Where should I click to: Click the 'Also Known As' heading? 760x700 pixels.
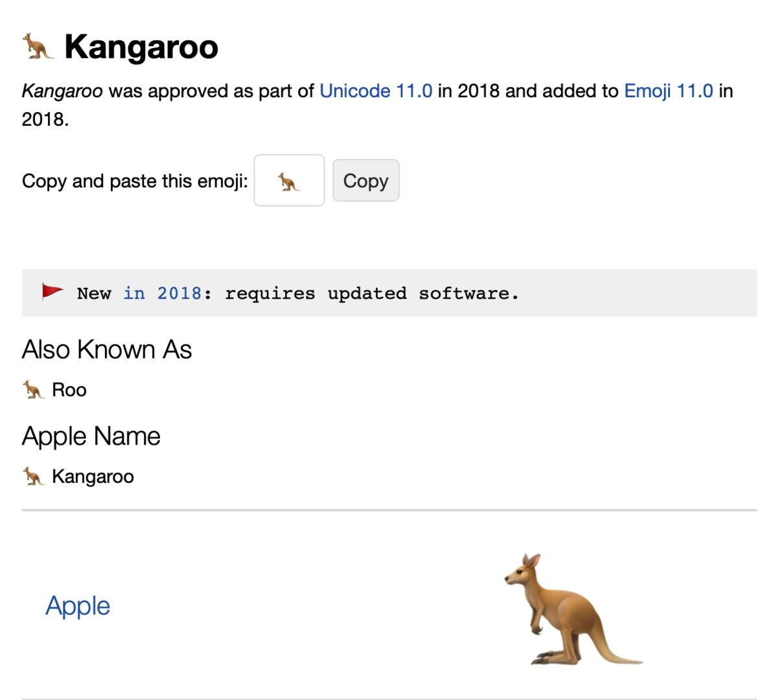pyautogui.click(x=107, y=350)
